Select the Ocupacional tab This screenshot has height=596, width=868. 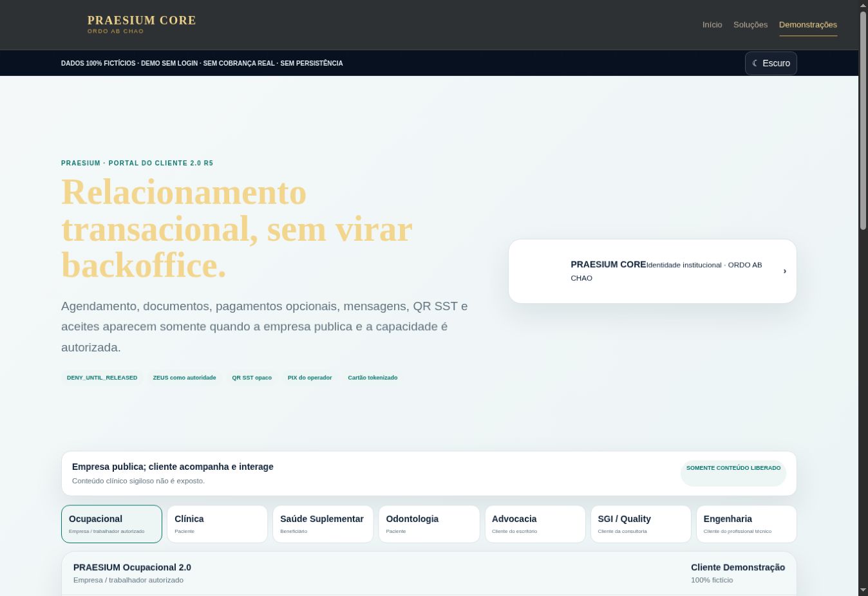pyautogui.click(x=111, y=524)
